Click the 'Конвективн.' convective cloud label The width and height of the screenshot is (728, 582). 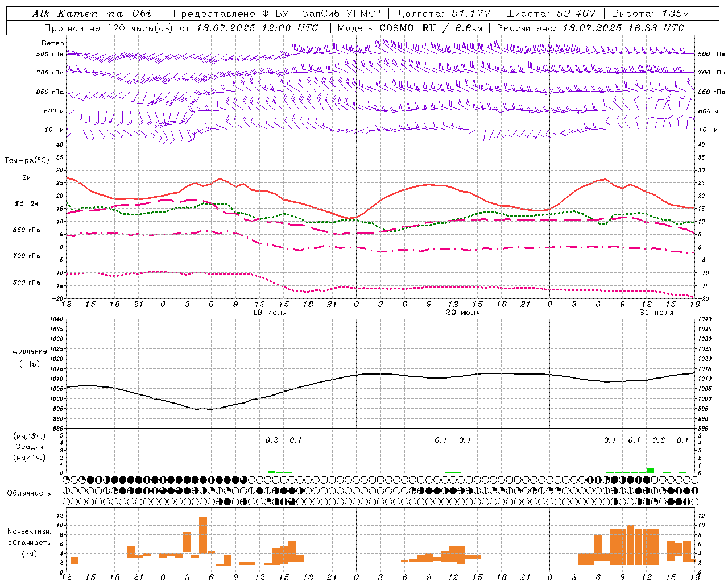pos(30,531)
